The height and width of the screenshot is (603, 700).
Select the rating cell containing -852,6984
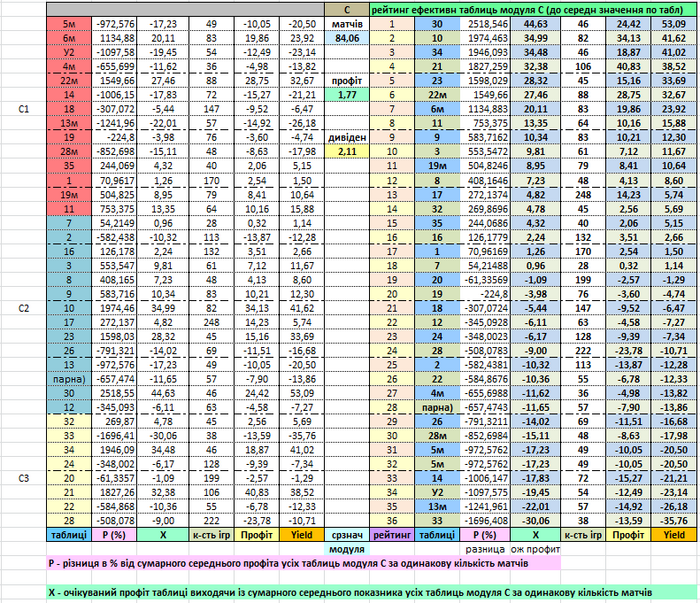tap(485, 436)
